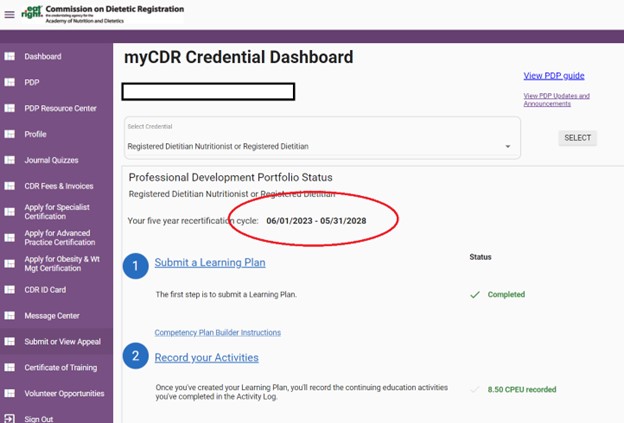Open the Submit a Learning Plan link
This screenshot has width=624, height=423.
click(x=210, y=263)
